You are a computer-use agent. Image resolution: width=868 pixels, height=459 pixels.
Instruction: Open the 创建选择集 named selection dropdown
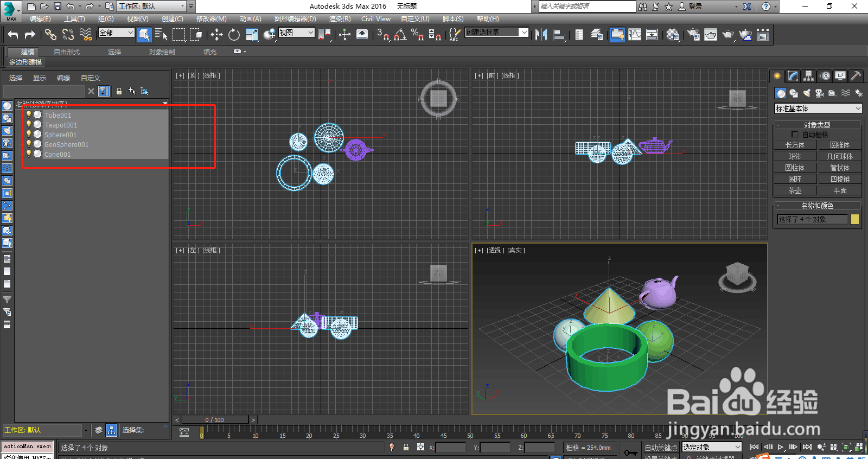coord(496,33)
